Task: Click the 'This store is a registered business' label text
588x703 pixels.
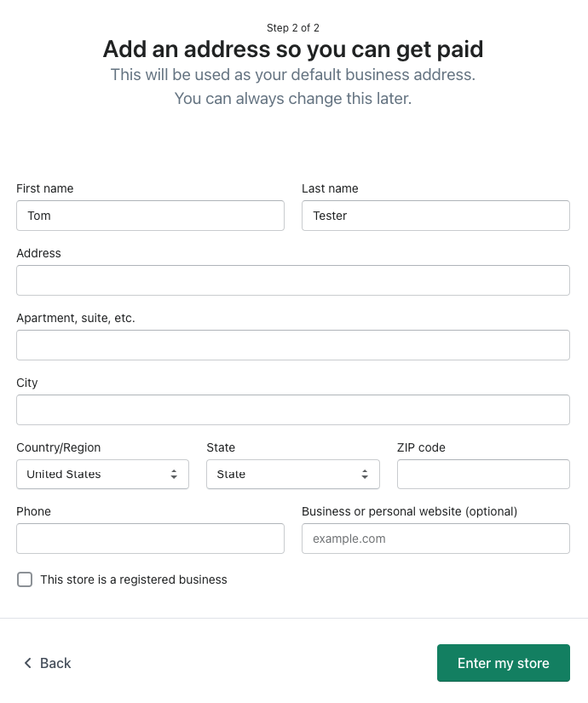Action: pyautogui.click(x=134, y=579)
